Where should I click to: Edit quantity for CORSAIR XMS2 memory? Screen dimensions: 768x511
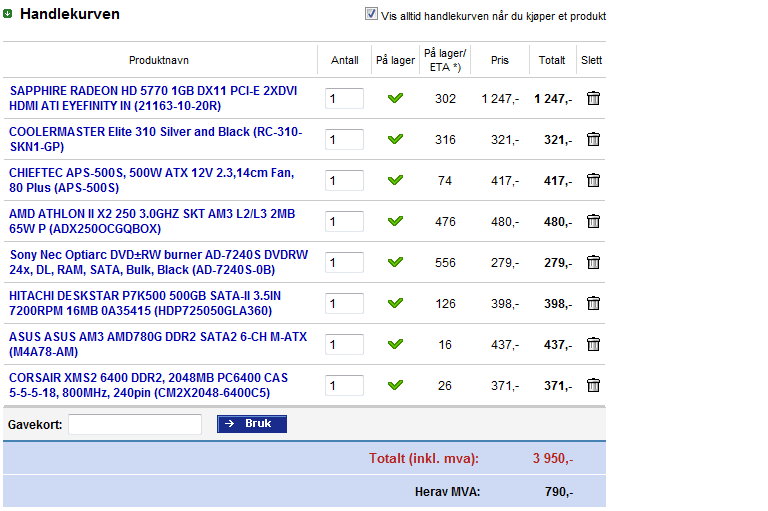[344, 386]
